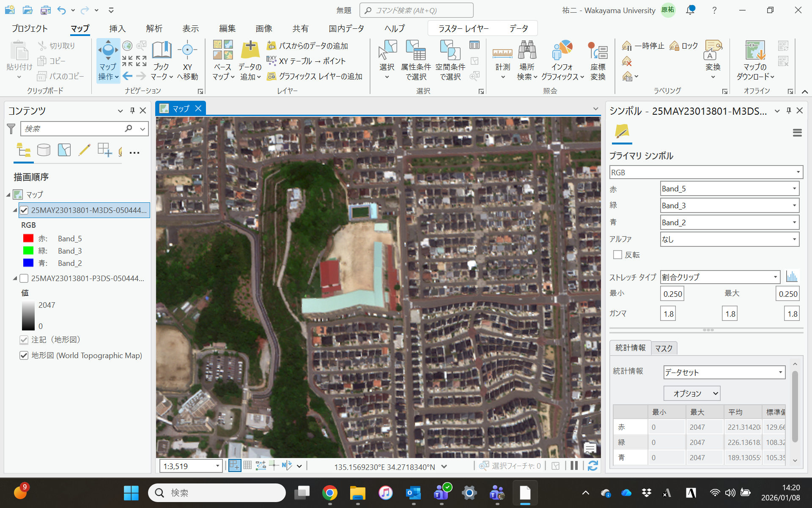812x508 pixels.
Task: Toggle the 反転 invert checkbox
Action: [617, 255]
